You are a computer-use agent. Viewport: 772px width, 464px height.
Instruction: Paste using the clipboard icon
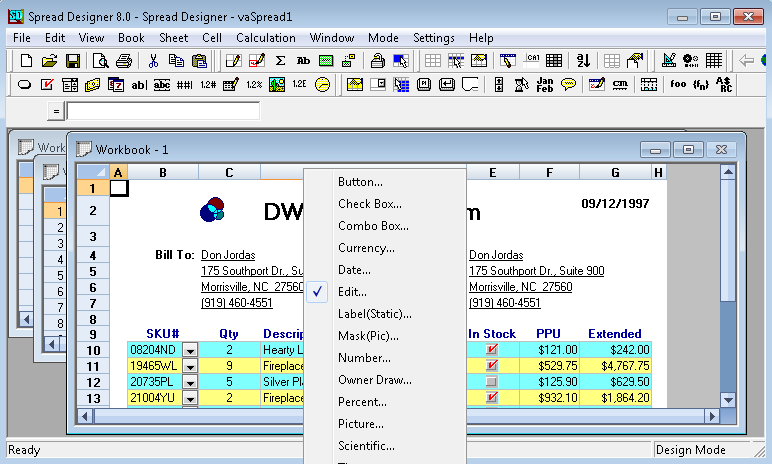tap(199, 61)
